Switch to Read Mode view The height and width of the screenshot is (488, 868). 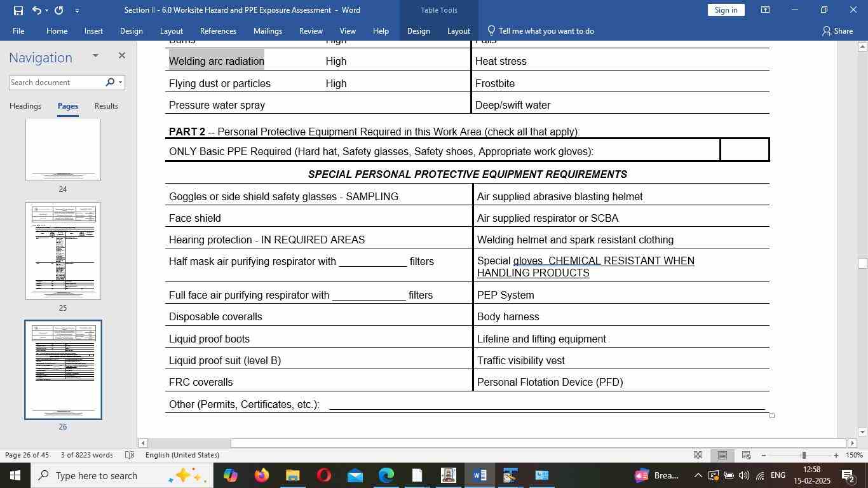point(698,455)
